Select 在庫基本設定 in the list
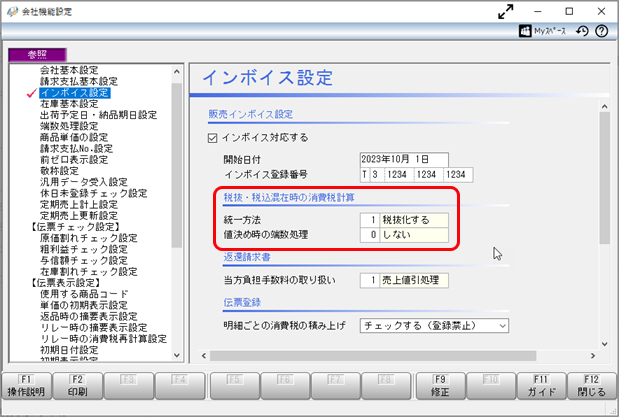Image resolution: width=619 pixels, height=417 pixels. click(69, 104)
